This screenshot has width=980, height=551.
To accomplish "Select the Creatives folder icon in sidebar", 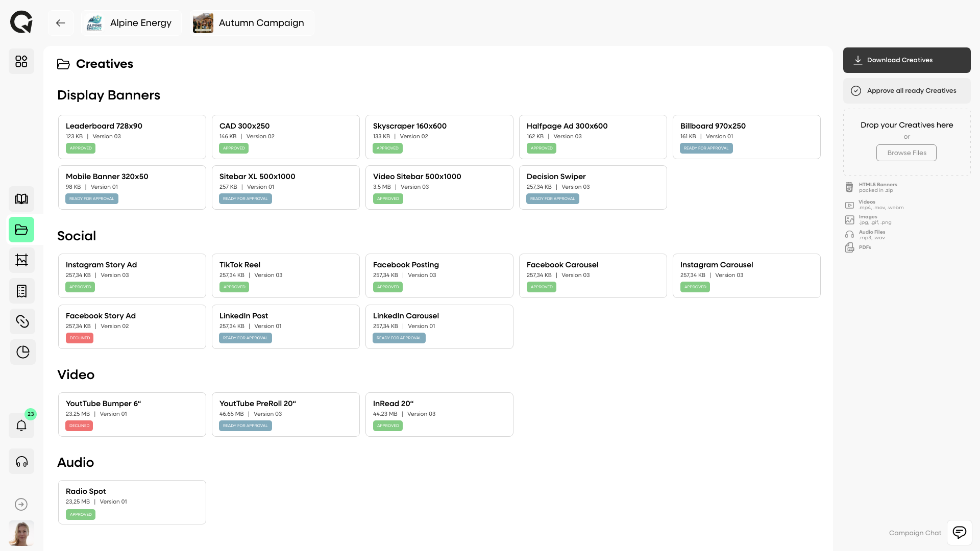I will click(21, 230).
